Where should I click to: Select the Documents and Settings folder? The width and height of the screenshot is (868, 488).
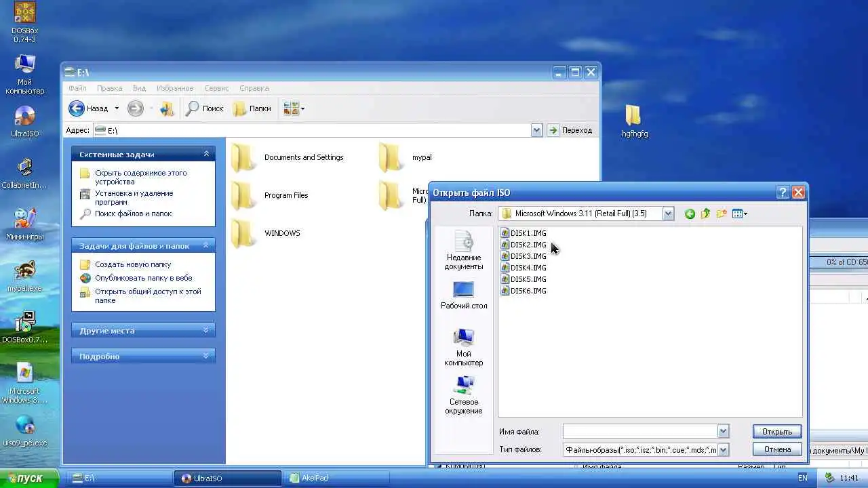click(x=288, y=157)
